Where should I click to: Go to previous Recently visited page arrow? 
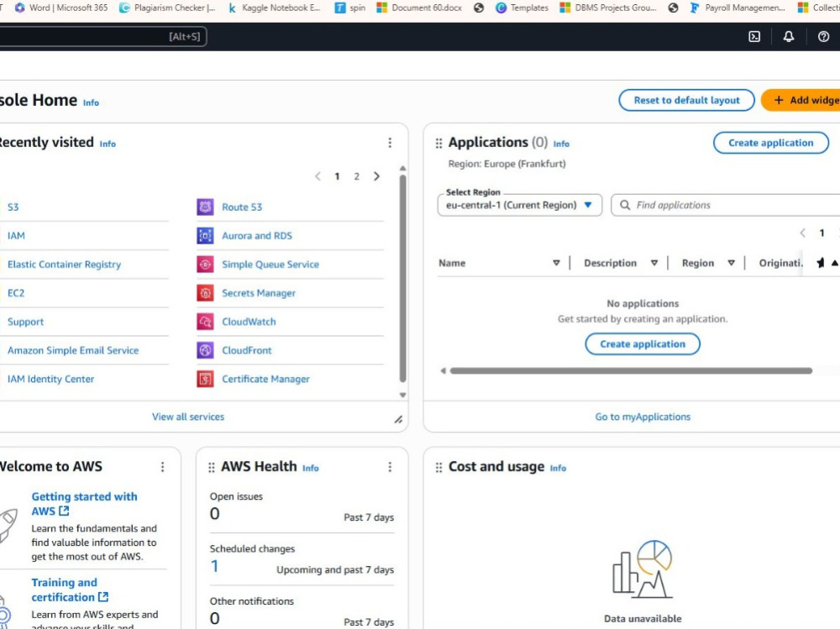coord(318,176)
